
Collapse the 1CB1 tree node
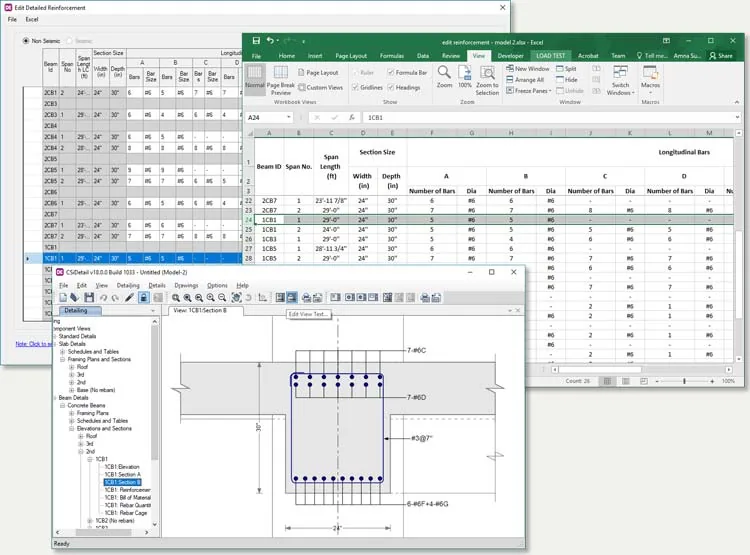click(x=90, y=459)
